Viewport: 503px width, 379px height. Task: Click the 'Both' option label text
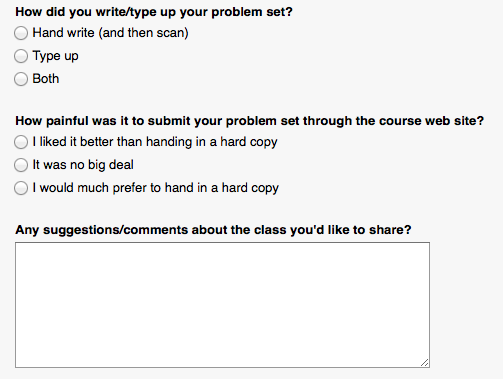(x=46, y=79)
